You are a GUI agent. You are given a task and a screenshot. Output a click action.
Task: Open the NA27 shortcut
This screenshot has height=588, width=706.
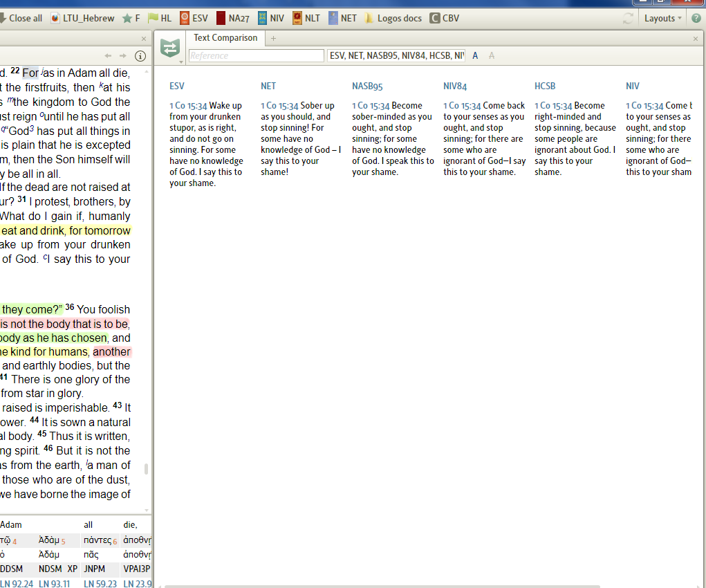coord(233,19)
